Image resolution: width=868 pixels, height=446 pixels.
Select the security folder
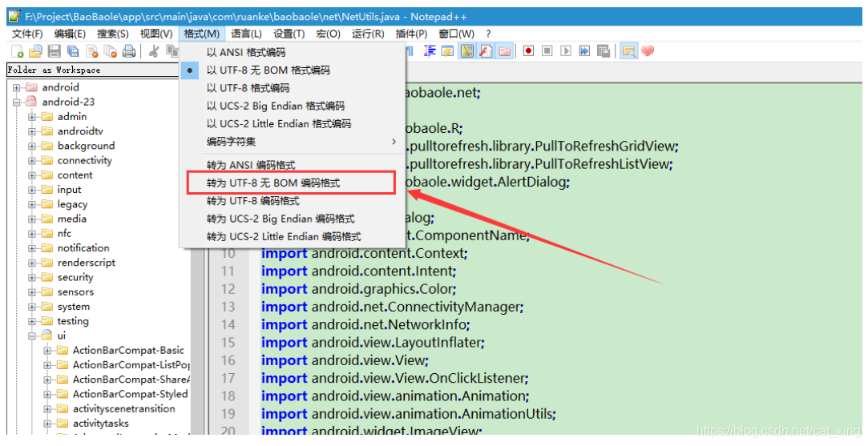[x=75, y=277]
